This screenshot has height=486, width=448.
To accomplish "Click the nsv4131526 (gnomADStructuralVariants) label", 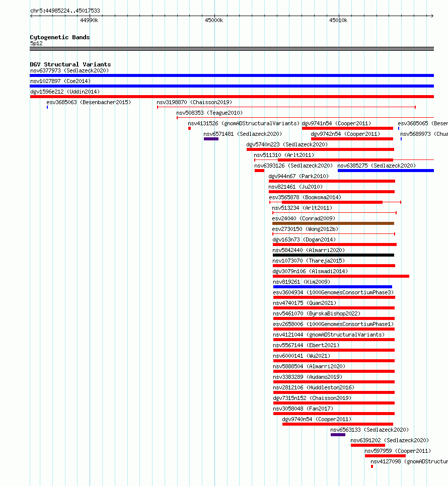I will tap(244, 123).
